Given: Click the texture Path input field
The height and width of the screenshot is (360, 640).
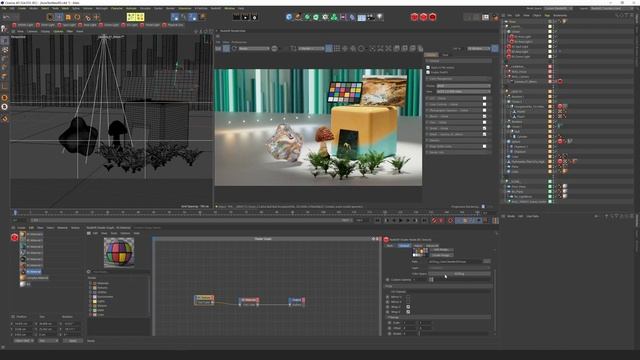Looking at the screenshot, I should [456, 261].
